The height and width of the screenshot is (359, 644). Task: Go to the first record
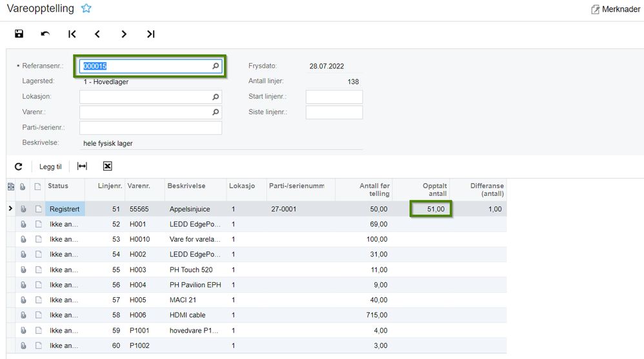[x=72, y=34]
